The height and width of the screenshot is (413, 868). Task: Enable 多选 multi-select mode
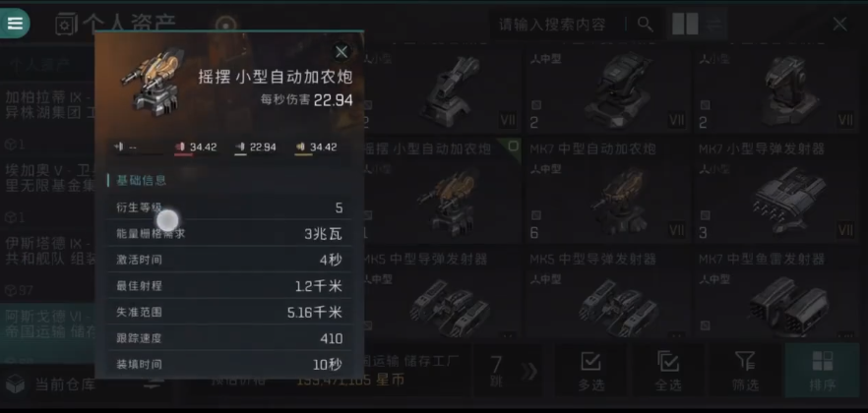coord(590,371)
